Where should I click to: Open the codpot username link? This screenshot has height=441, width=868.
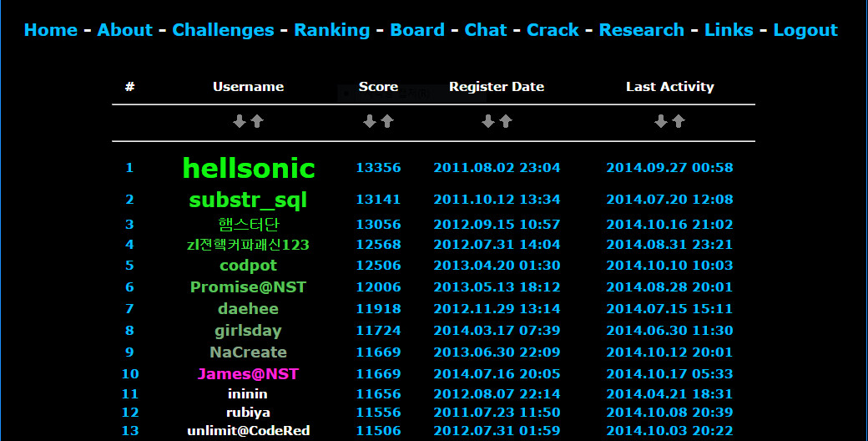(248, 266)
